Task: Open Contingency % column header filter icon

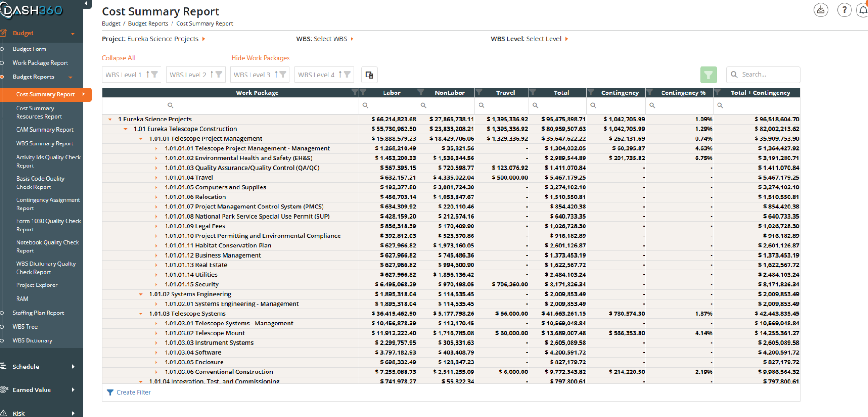Action: (650, 93)
